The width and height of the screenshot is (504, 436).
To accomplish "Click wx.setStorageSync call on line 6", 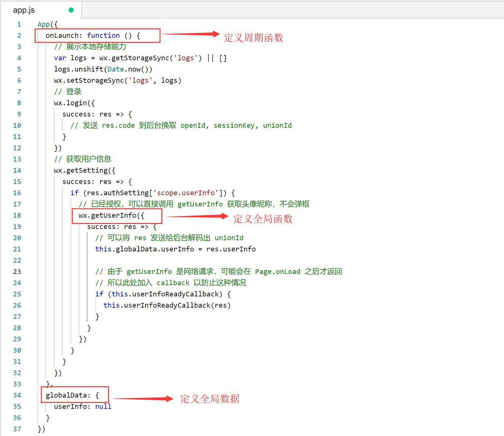I will point(117,81).
